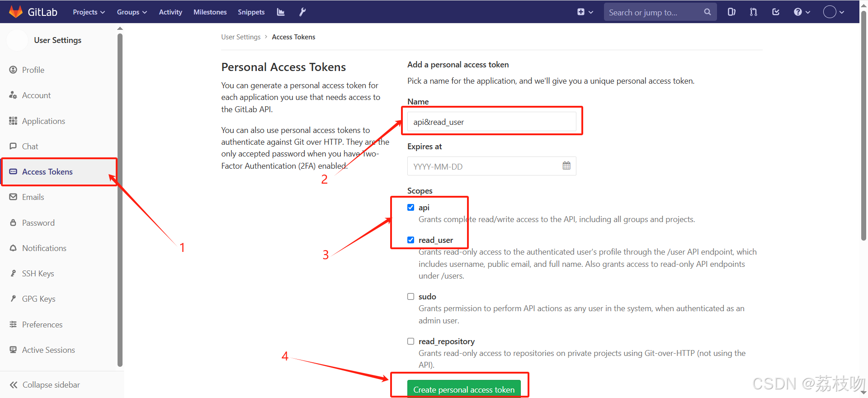Click the api scope label text
Viewport: 868px width, 398px height.
(x=424, y=208)
